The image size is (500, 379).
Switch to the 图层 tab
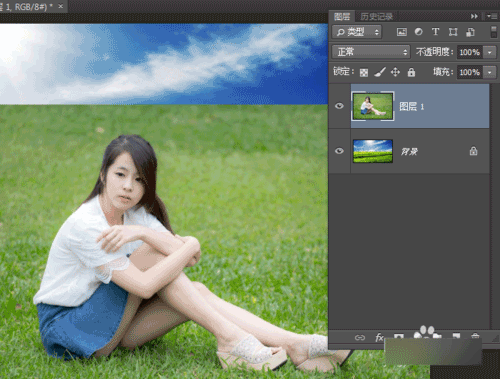342,16
